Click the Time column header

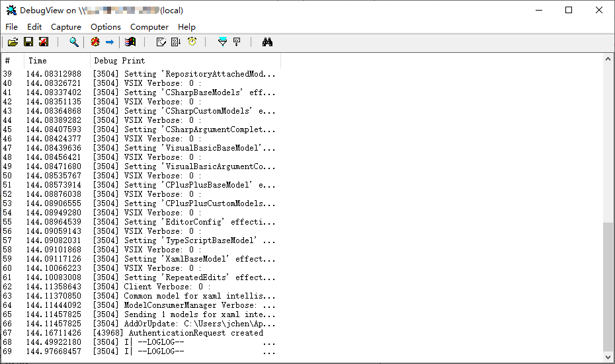[58, 61]
